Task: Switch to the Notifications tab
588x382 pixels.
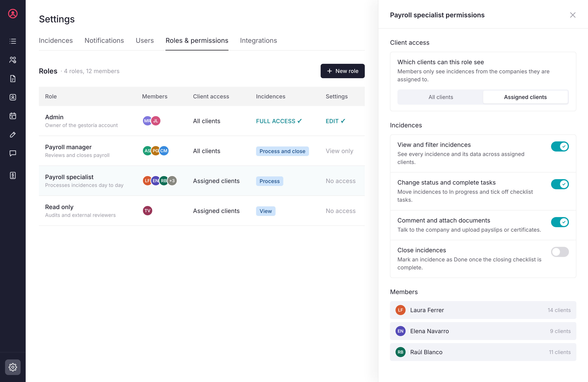Action: coord(104,40)
